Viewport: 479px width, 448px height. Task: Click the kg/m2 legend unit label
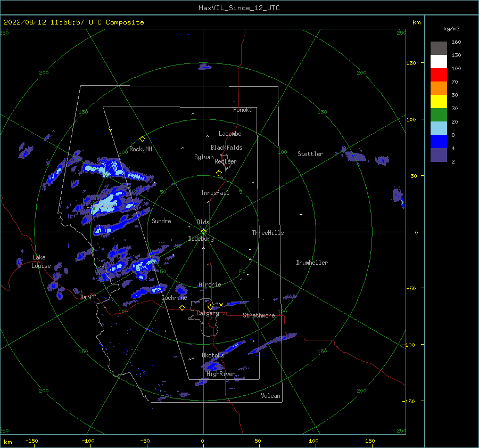tap(451, 29)
